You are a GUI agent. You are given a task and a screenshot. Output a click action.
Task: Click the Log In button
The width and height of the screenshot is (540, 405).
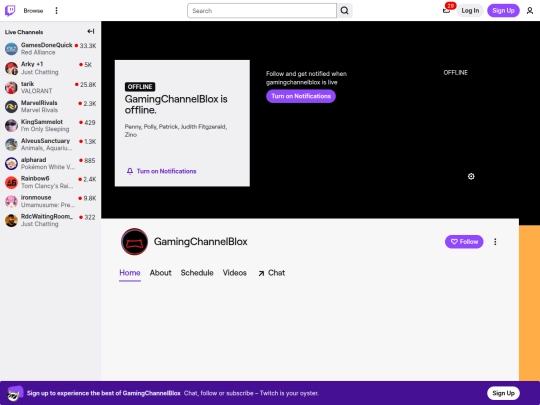pyautogui.click(x=470, y=11)
